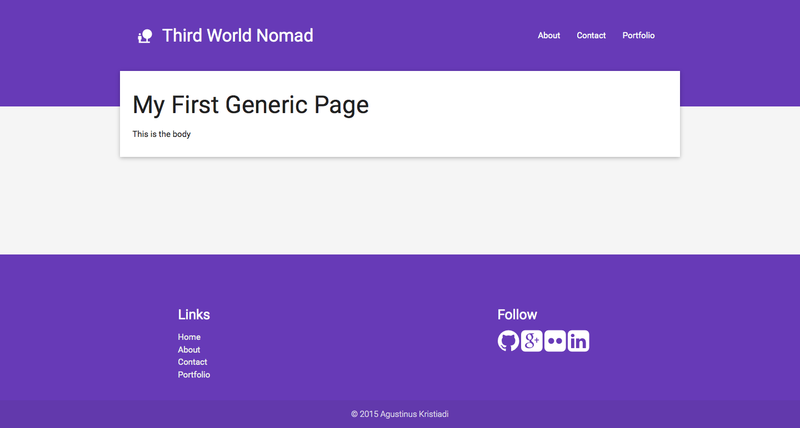
Task: Open the About link in footer Links
Action: [189, 350]
